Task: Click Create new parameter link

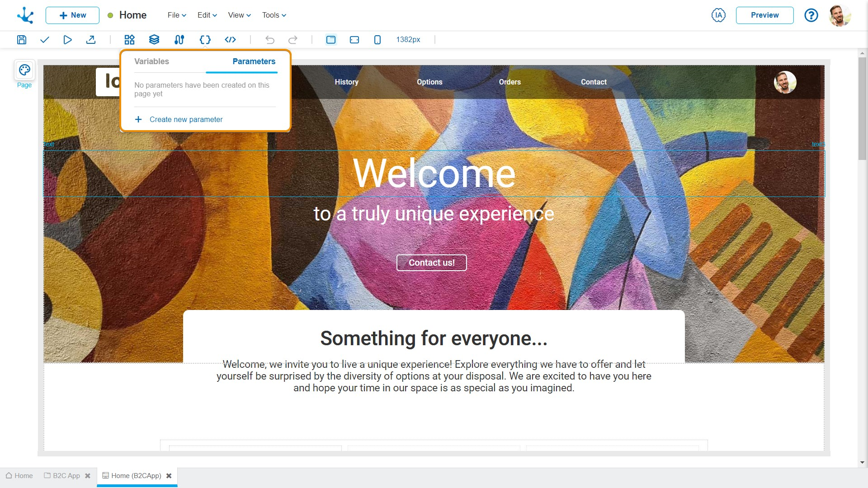Action: click(186, 119)
